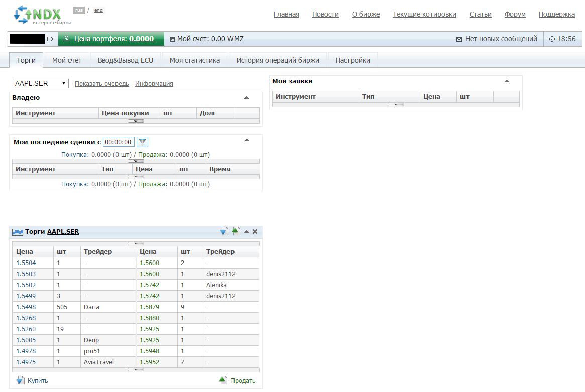Viewport: 585px width, 392px height.
Task: Click bid price 1.5498 from Daria
Action: (x=26, y=307)
